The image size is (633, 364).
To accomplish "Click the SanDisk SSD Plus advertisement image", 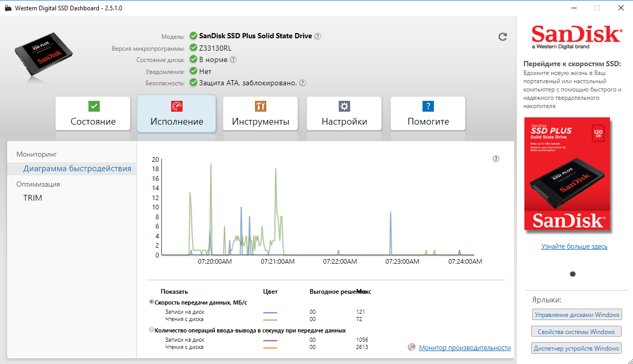I will (x=567, y=174).
